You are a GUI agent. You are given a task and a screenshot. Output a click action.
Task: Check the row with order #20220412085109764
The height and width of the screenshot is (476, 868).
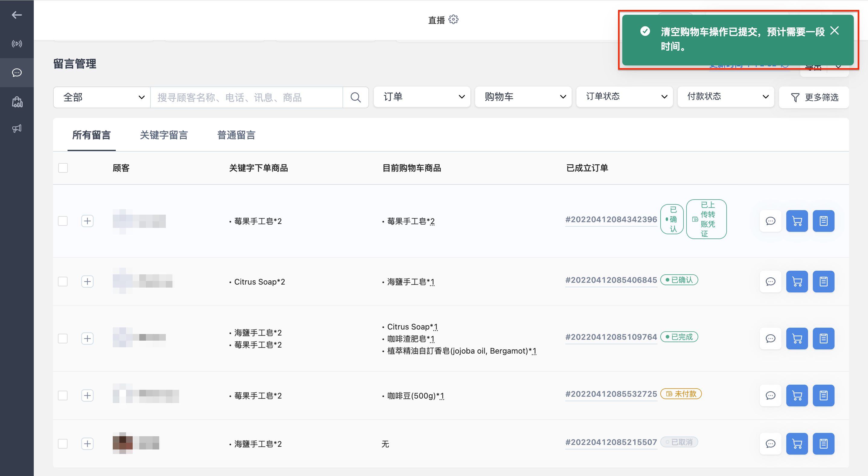coord(63,339)
